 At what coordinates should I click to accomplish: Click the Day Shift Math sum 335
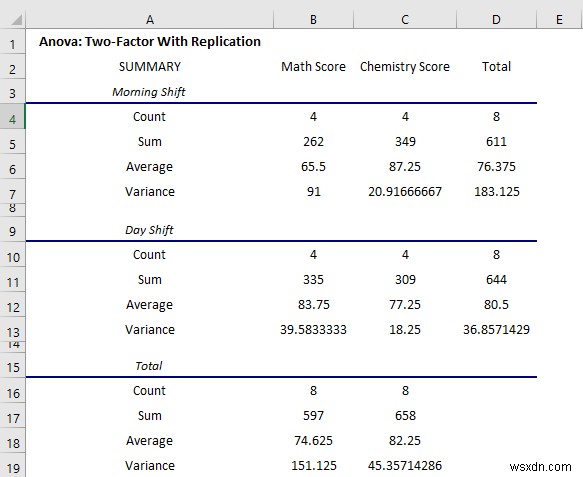(313, 280)
